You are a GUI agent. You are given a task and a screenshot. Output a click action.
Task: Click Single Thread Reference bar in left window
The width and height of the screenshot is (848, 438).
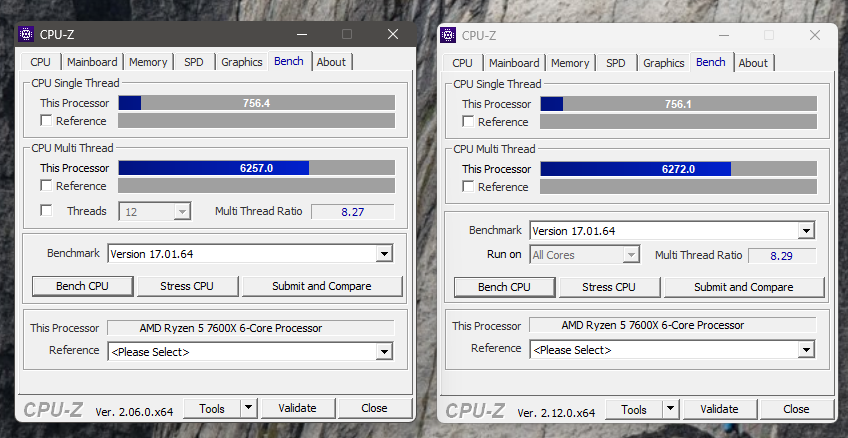(256, 121)
